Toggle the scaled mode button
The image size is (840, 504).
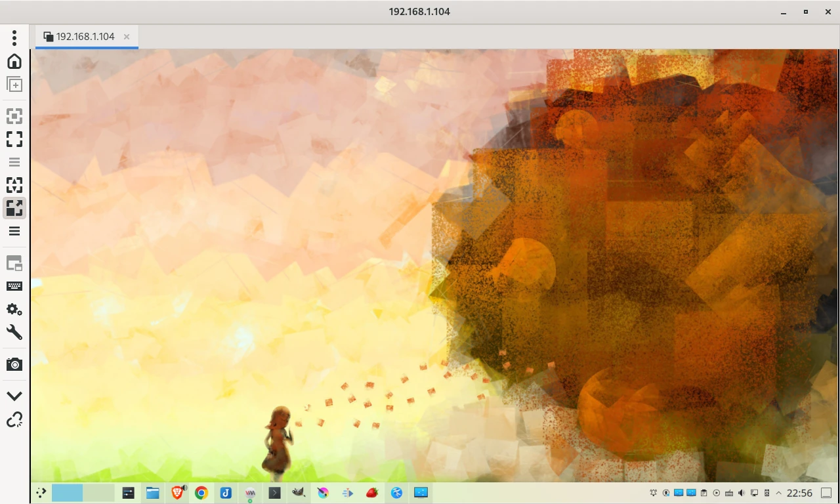click(x=14, y=208)
